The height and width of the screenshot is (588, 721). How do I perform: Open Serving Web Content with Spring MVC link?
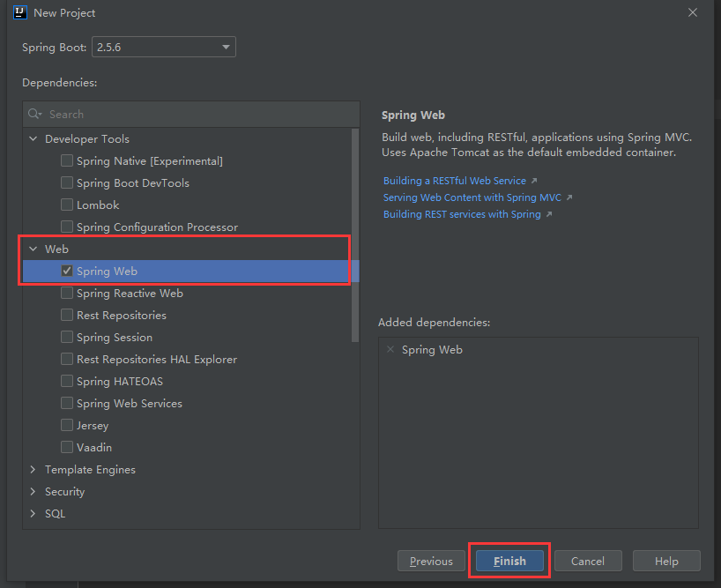pos(472,197)
